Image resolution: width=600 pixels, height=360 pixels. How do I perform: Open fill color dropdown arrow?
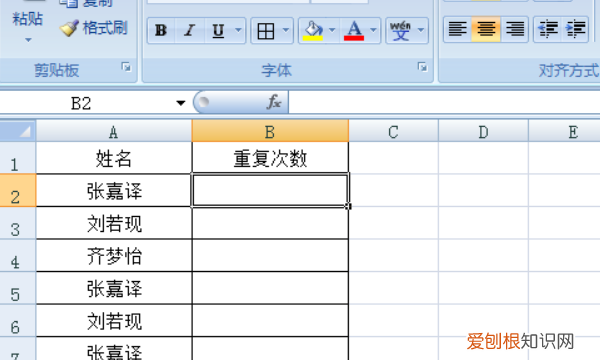click(332, 30)
